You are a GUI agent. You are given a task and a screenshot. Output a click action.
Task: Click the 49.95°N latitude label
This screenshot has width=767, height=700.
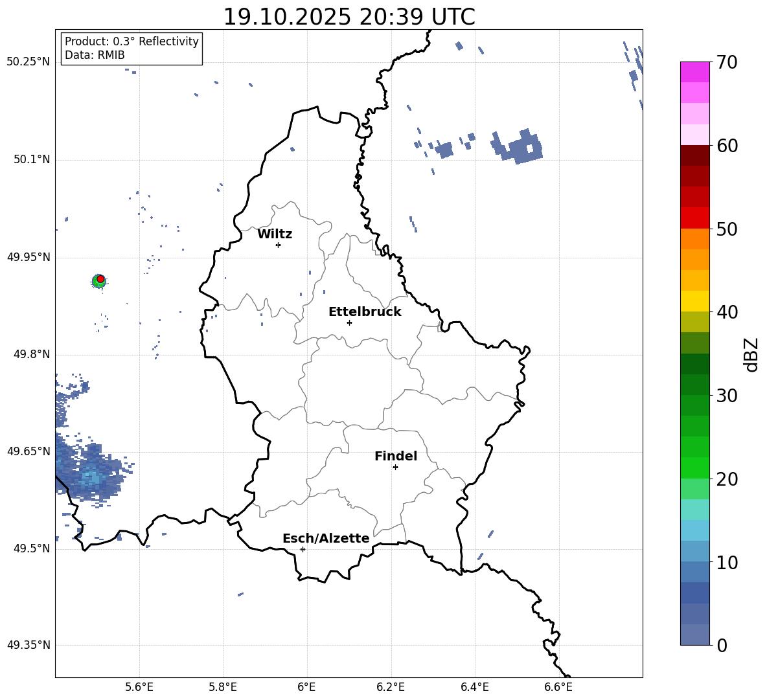point(29,257)
